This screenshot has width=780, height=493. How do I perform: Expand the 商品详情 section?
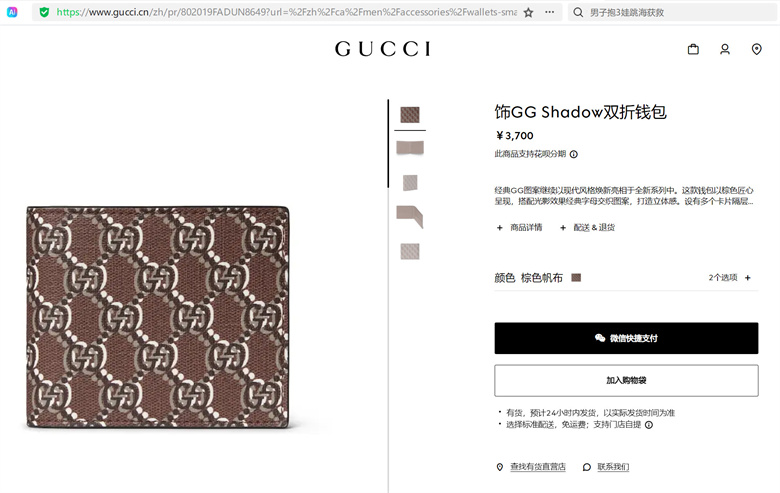(520, 227)
